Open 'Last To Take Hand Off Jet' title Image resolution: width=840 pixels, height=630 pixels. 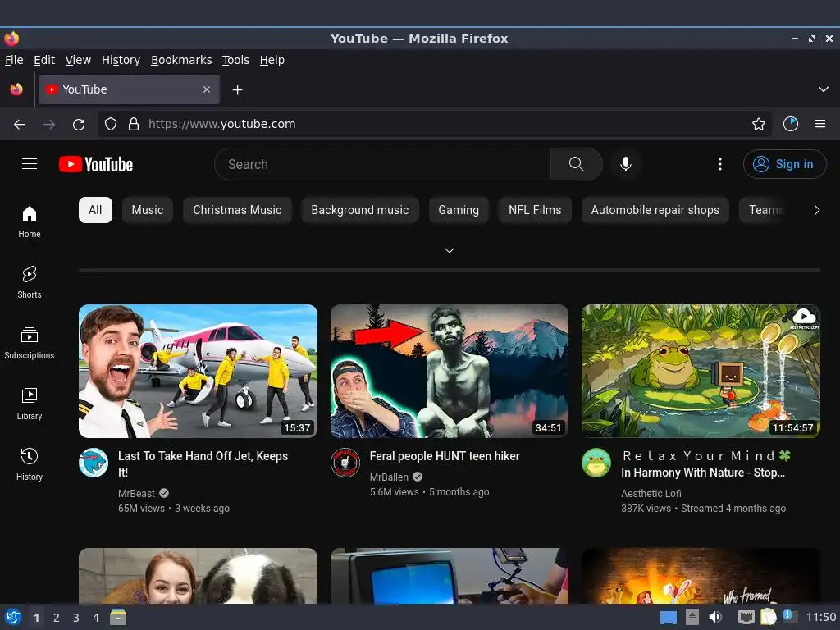click(x=203, y=464)
